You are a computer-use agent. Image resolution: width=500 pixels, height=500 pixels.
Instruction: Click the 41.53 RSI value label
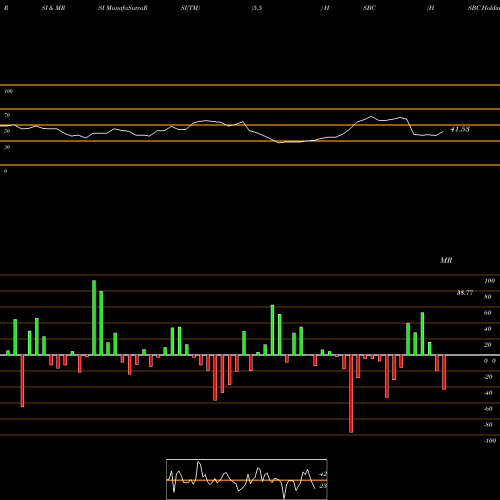pos(460,129)
